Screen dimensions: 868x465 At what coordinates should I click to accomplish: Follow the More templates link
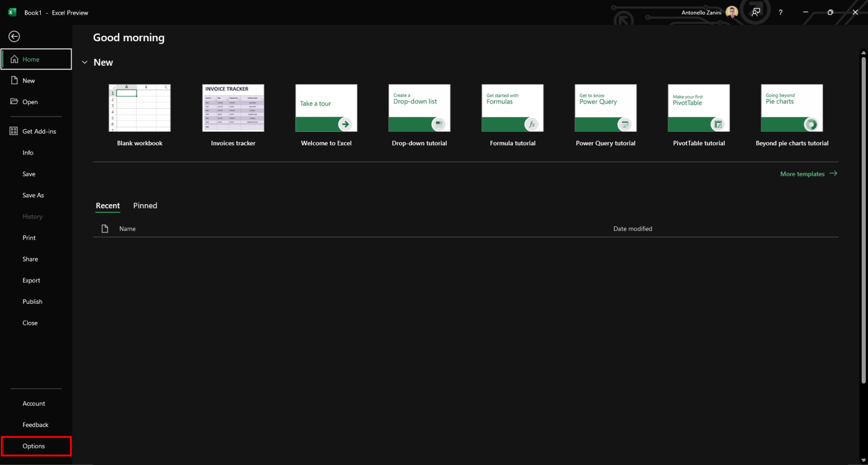803,174
